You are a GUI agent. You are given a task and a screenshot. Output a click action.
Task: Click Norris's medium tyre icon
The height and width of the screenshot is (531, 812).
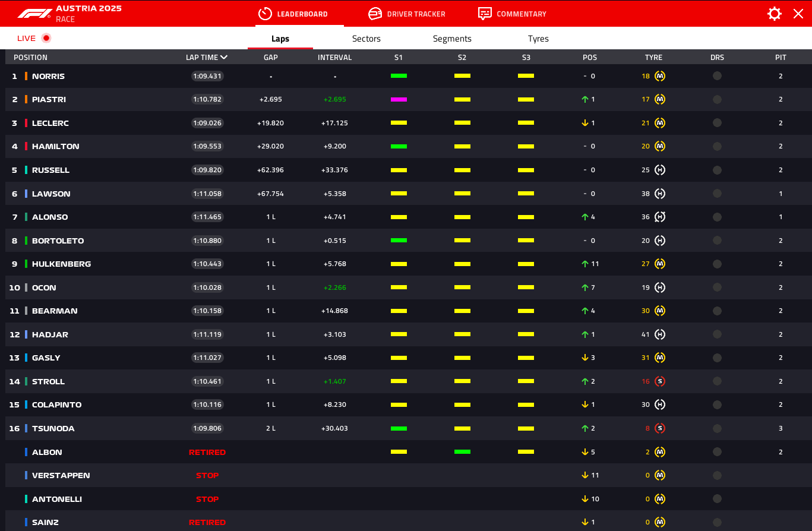coord(659,76)
